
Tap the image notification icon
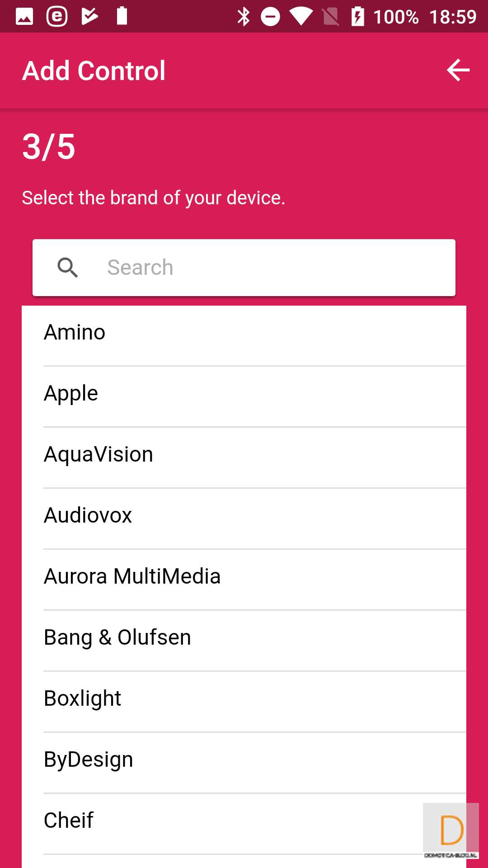(24, 17)
